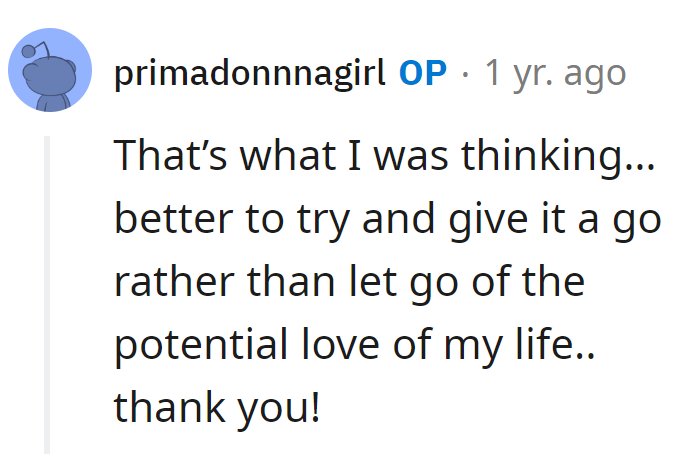Click the line "better to try and give it a go"
690x454 pixels.
[388, 219]
